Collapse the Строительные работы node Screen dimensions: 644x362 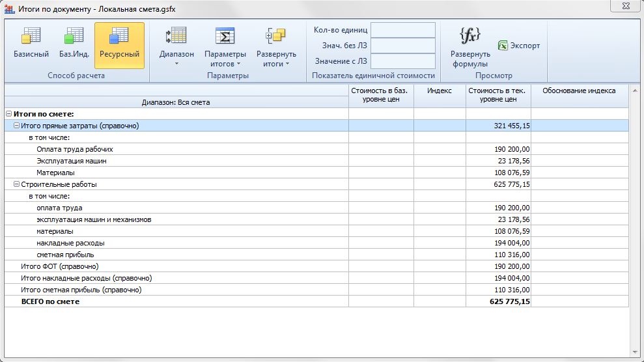click(16, 184)
